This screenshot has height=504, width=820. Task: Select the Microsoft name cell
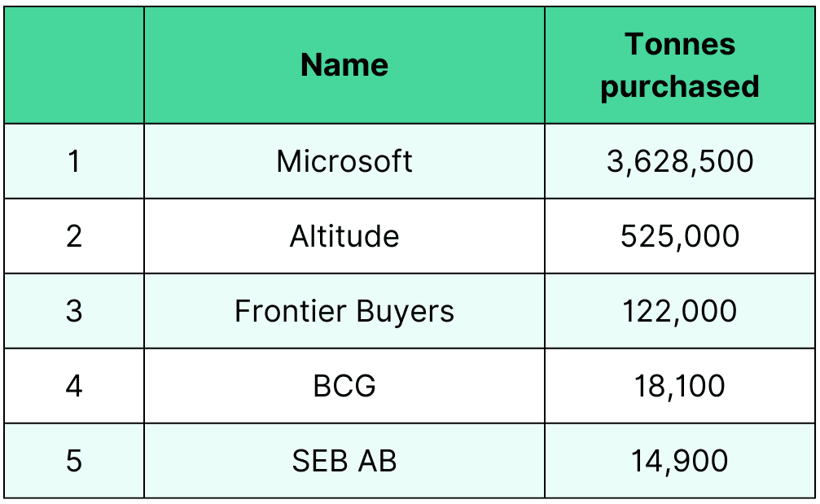pos(344,161)
